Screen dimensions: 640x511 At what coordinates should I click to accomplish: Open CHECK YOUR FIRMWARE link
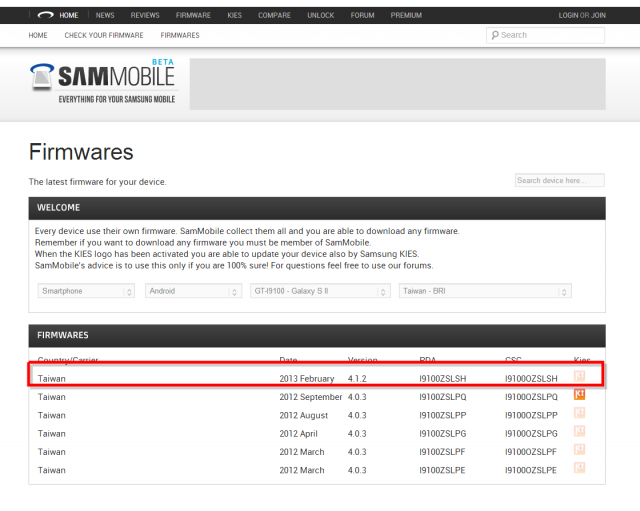pyautogui.click(x=104, y=36)
